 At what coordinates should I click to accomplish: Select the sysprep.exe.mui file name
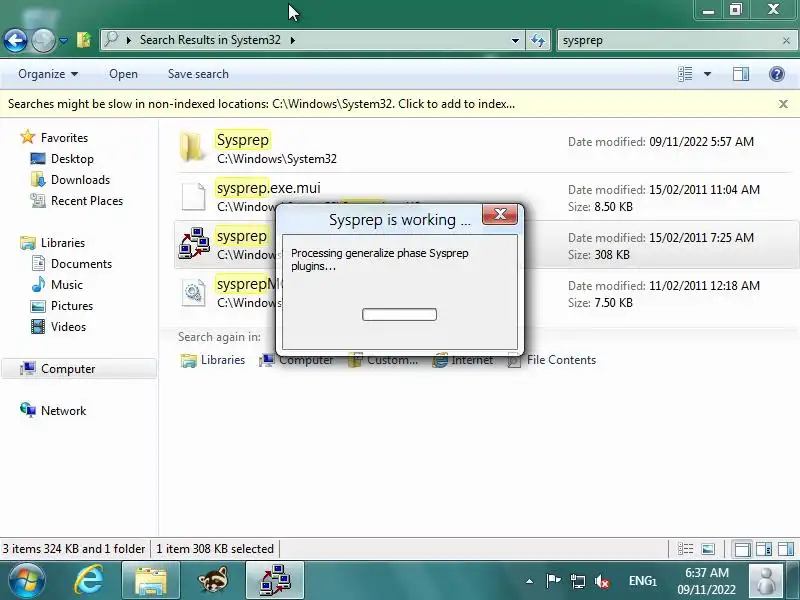click(x=268, y=188)
